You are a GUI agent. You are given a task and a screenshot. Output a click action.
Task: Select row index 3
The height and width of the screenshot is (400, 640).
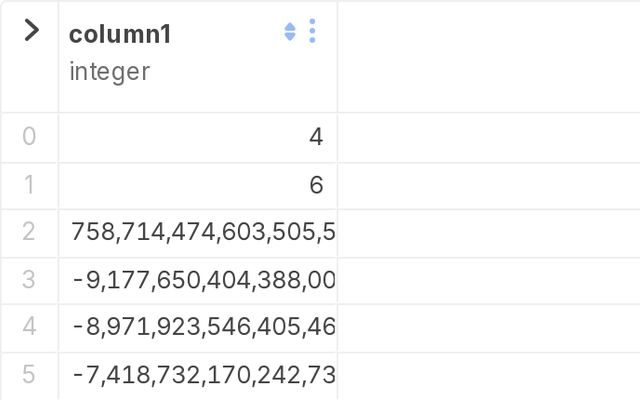(x=29, y=280)
